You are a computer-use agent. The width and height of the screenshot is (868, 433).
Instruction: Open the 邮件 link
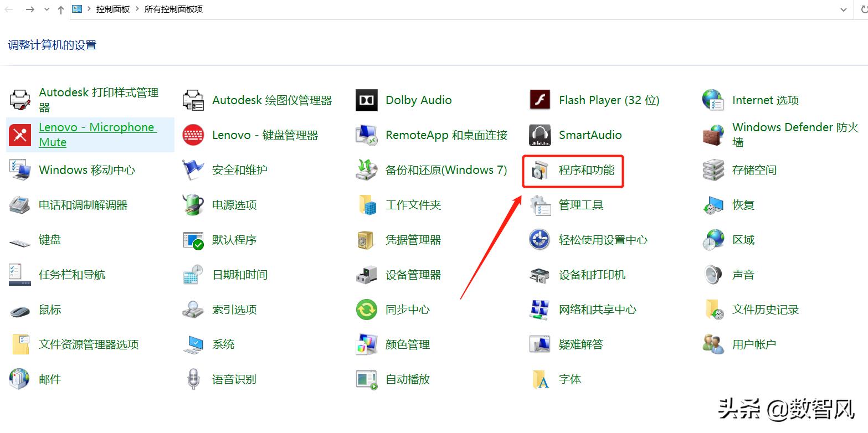point(50,379)
